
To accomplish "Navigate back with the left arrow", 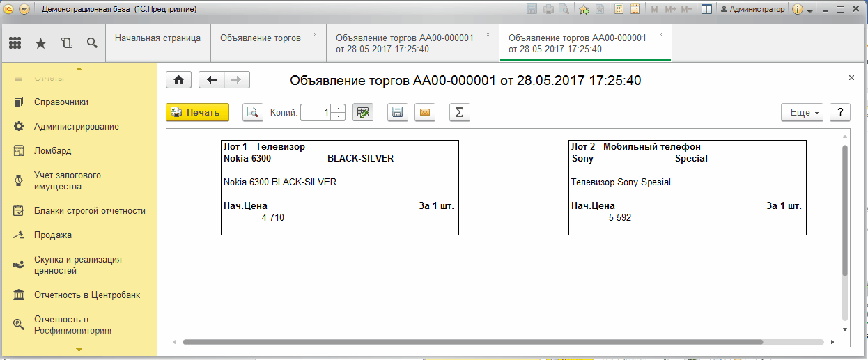I will click(212, 80).
